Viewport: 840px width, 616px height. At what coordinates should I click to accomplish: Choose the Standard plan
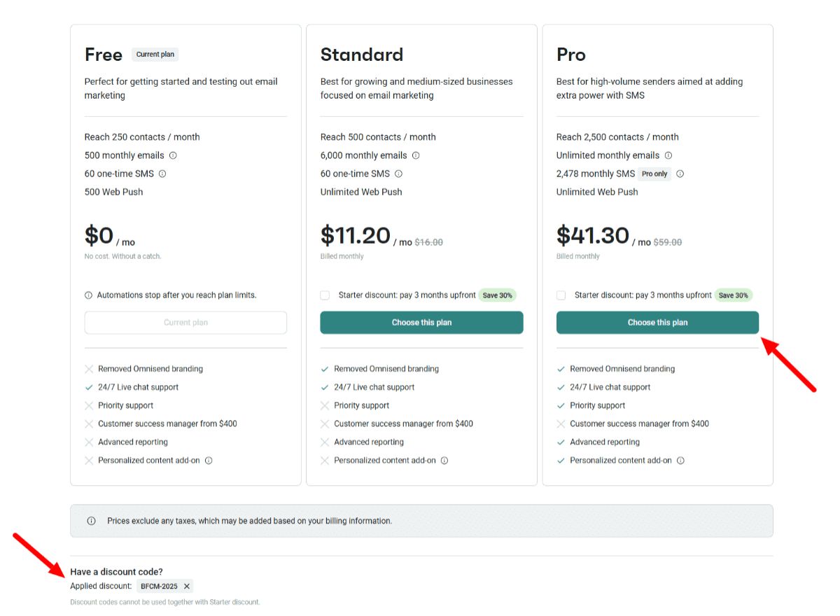point(421,322)
